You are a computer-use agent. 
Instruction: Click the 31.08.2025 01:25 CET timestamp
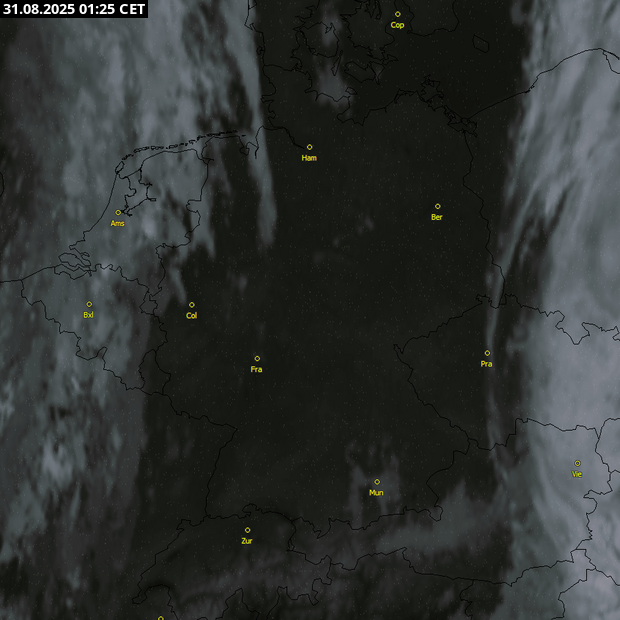[74, 9]
